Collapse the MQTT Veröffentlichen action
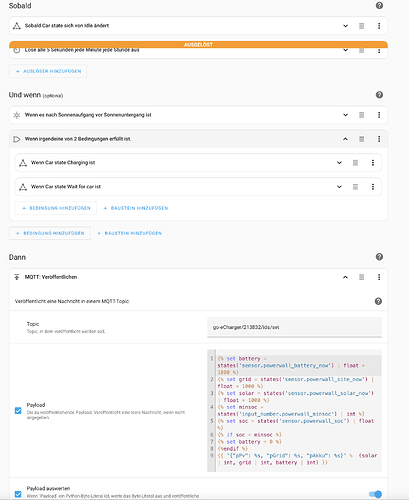 (345, 277)
